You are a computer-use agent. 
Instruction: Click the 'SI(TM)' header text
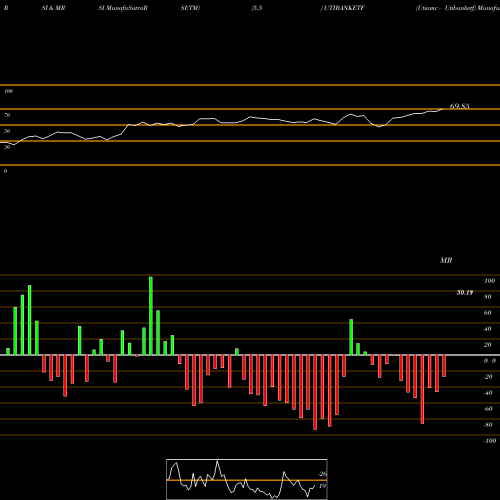coord(190,8)
